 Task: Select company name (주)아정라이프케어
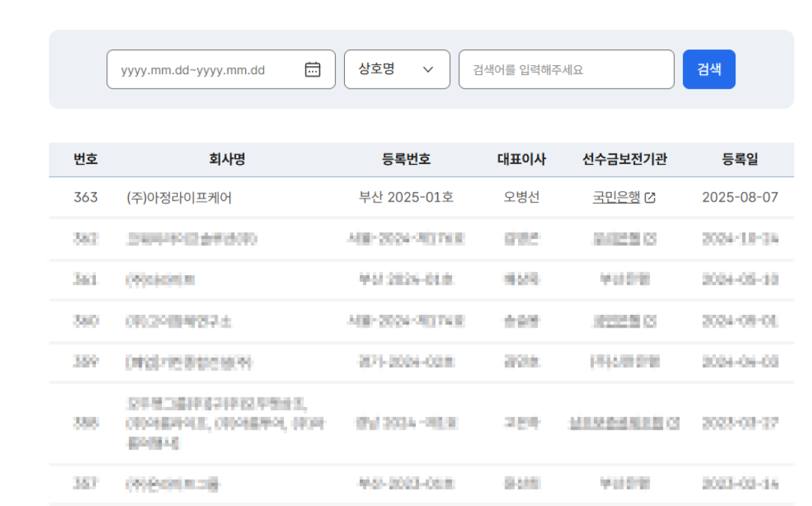pos(179,198)
